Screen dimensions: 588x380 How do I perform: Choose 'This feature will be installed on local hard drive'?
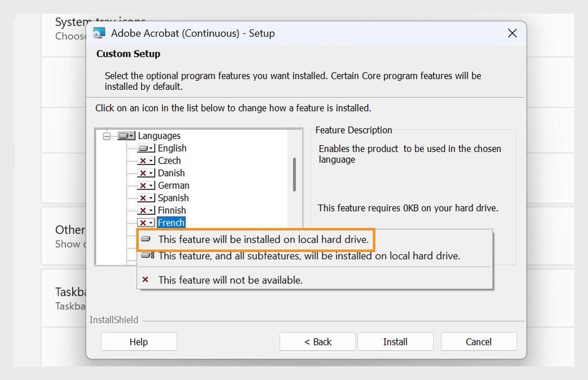click(x=263, y=240)
